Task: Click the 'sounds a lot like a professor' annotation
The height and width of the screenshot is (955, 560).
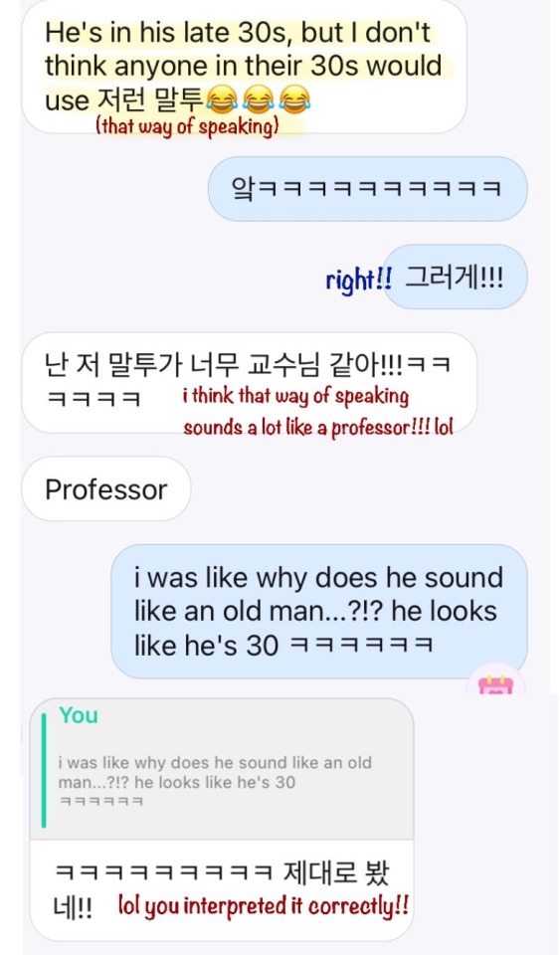Action: pos(318,427)
